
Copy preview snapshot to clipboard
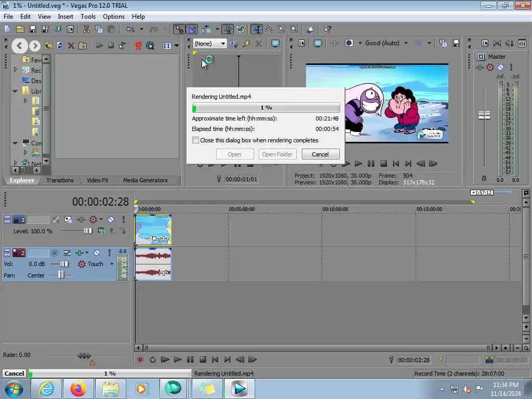[x=443, y=43]
